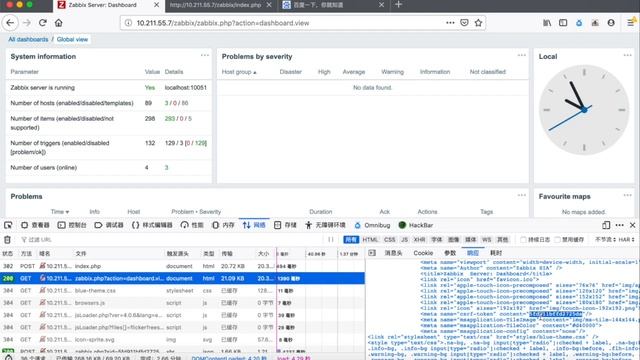This screenshot has height=360, width=640.
Task: Click the Problem column header link
Action: pos(182,211)
